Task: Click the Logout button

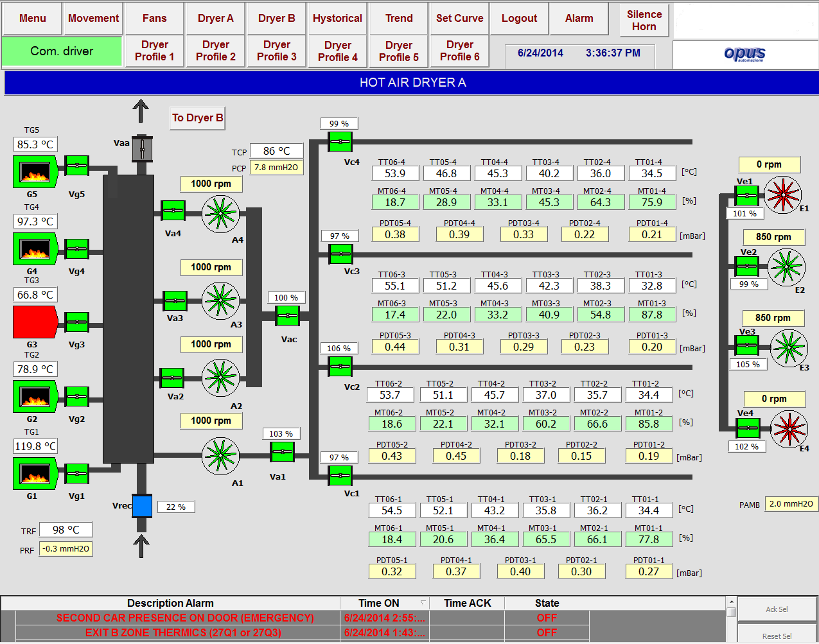Action: (x=520, y=19)
